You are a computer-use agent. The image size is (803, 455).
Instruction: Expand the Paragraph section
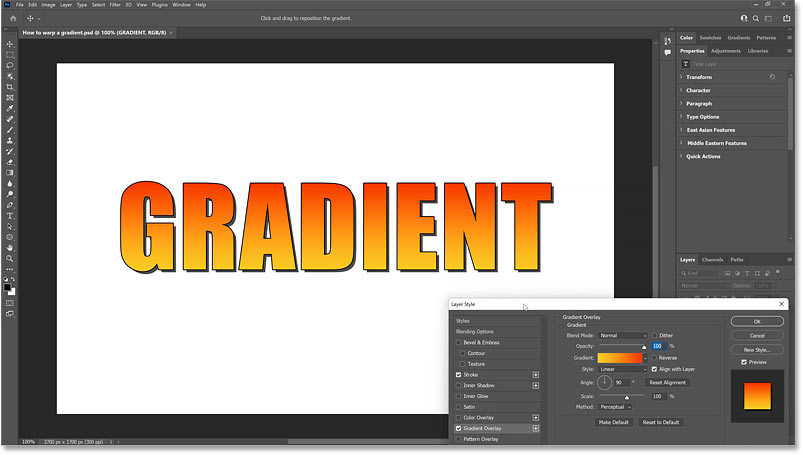point(681,104)
